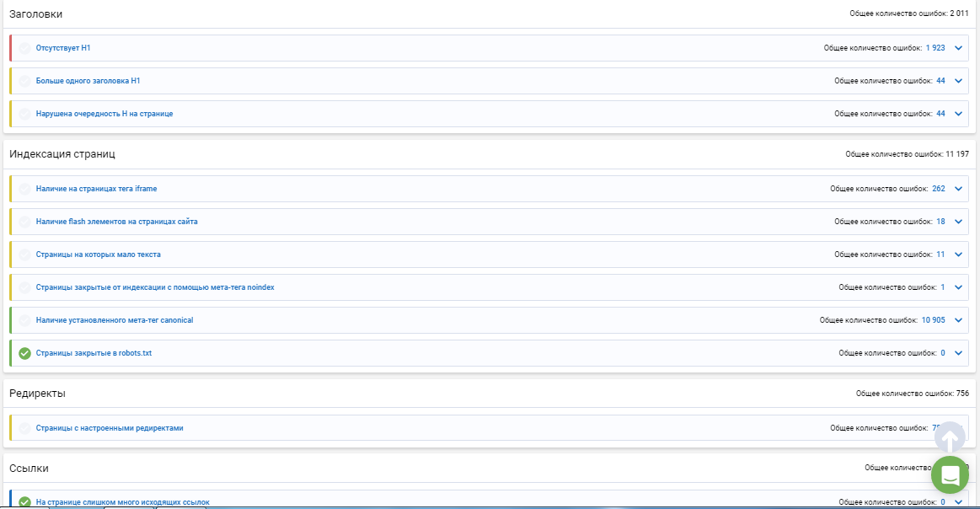Expand the 'Больше одного заголовка H1' chevron

tap(958, 81)
